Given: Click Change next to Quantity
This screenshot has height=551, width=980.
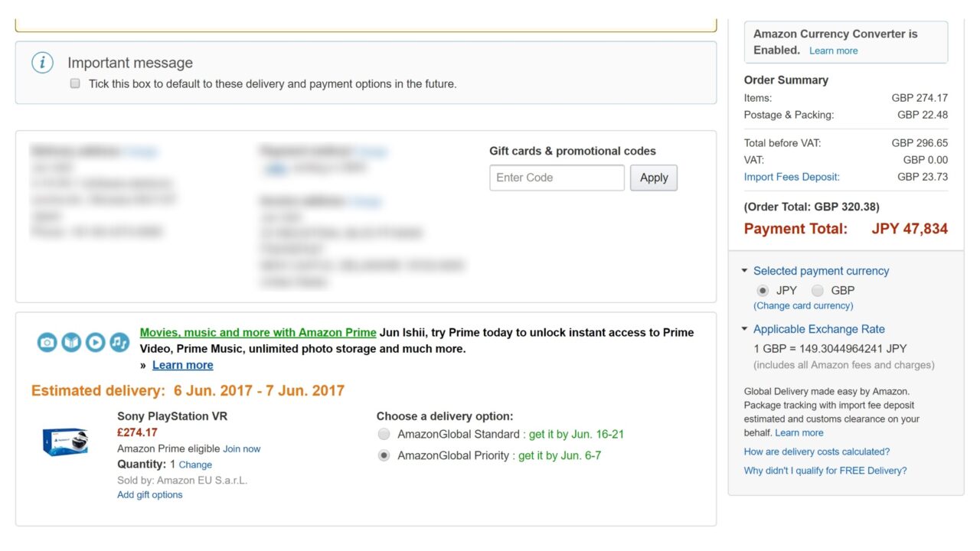Looking at the screenshot, I should coord(195,465).
